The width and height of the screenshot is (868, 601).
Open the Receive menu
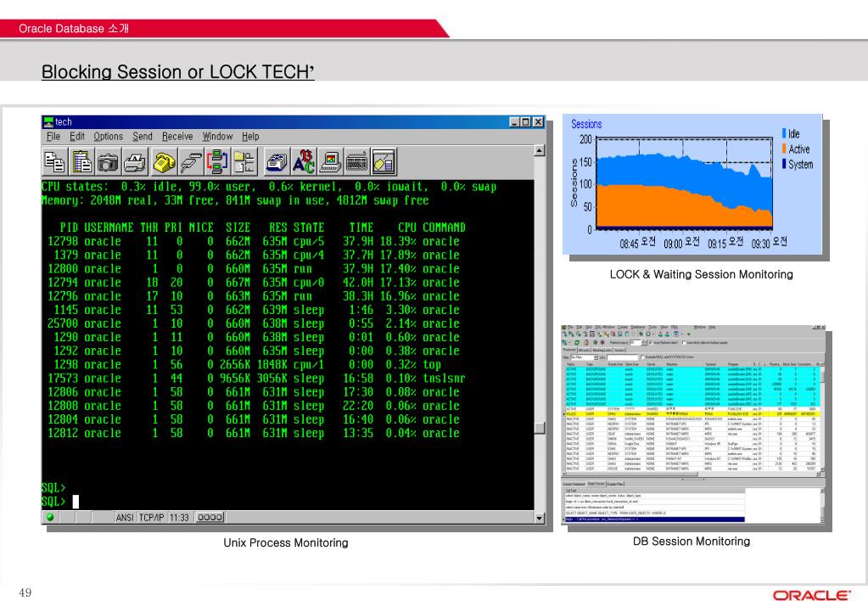(x=177, y=137)
